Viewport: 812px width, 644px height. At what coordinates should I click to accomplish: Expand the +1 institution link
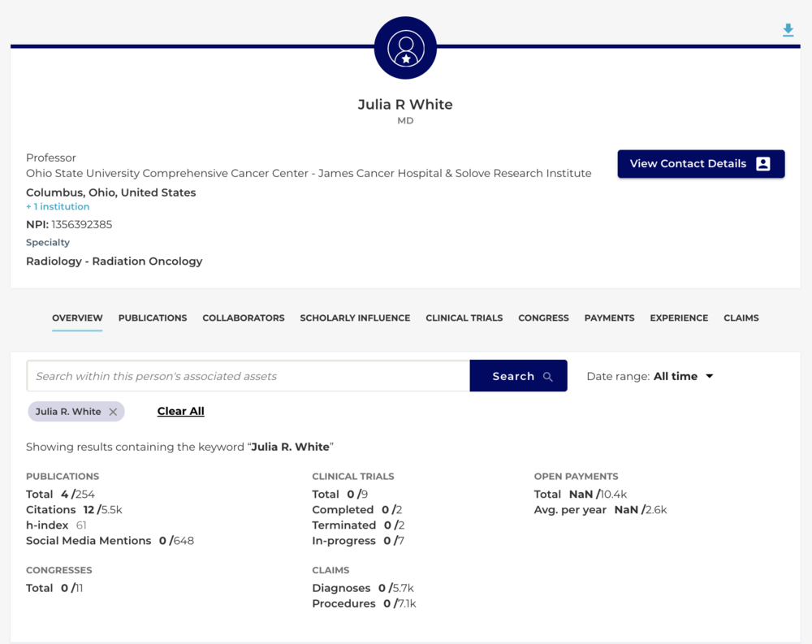tap(58, 206)
